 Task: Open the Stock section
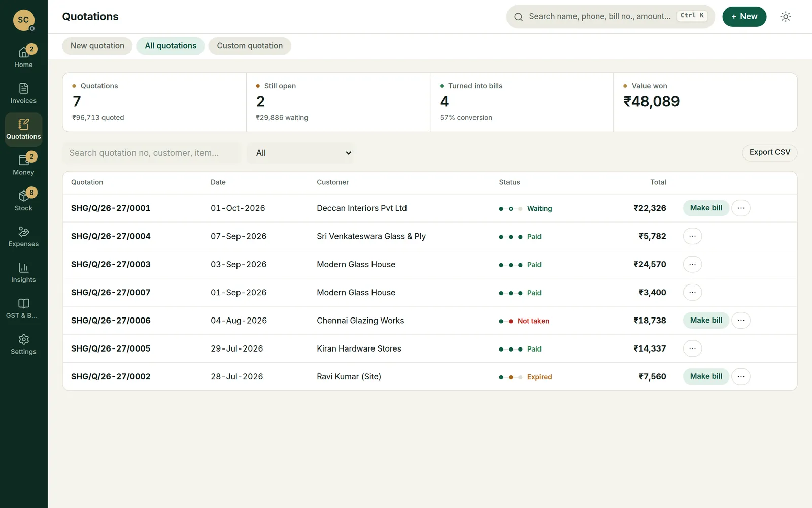[x=23, y=201]
